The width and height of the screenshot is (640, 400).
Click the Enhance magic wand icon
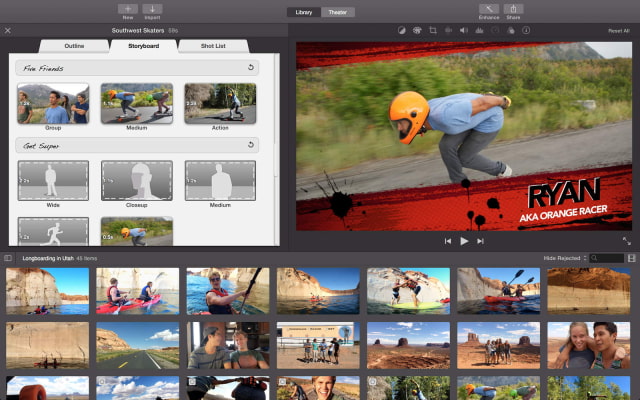490,9
